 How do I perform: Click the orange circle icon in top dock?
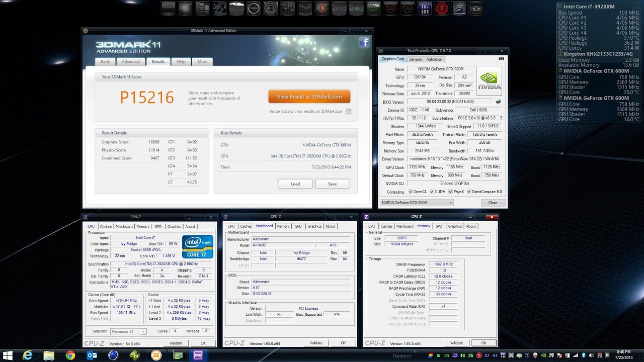[322, 8]
